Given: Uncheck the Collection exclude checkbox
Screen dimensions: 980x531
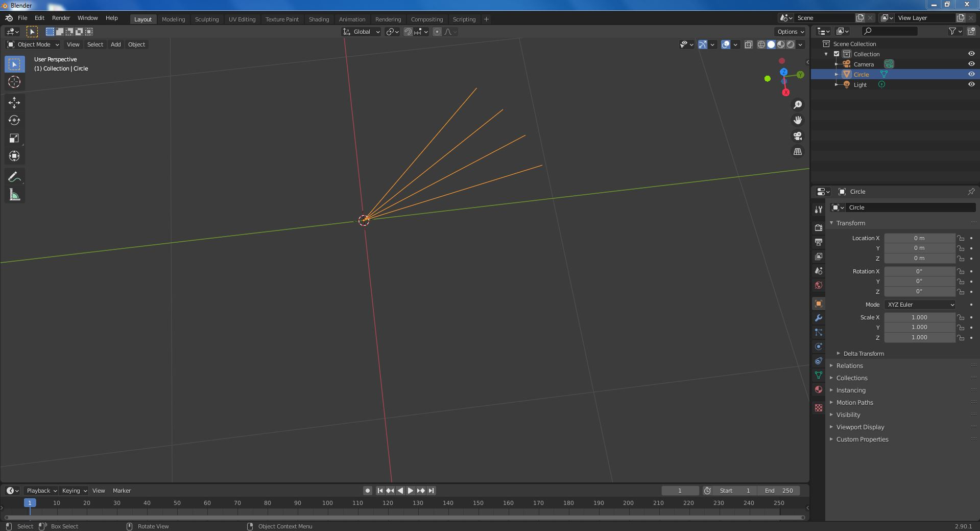Looking at the screenshot, I should coord(836,54).
